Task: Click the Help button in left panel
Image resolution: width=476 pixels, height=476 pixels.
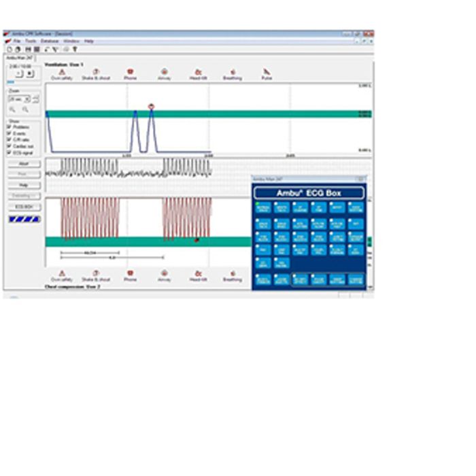Action: point(24,185)
